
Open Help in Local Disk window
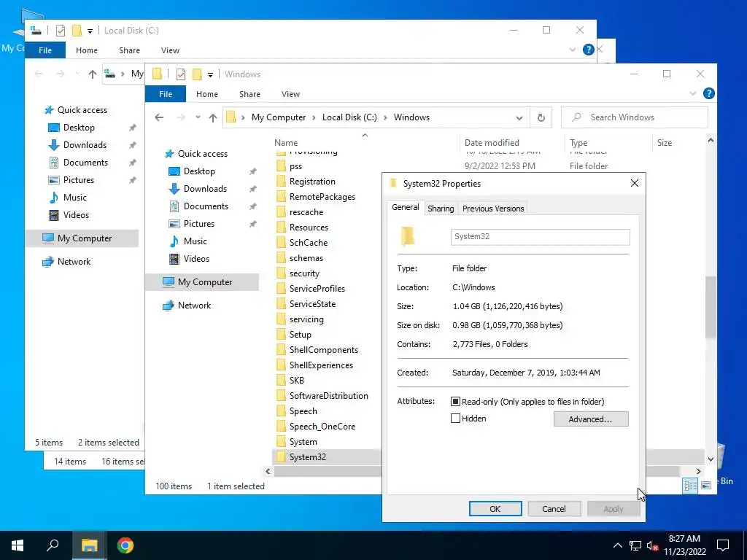(589, 50)
